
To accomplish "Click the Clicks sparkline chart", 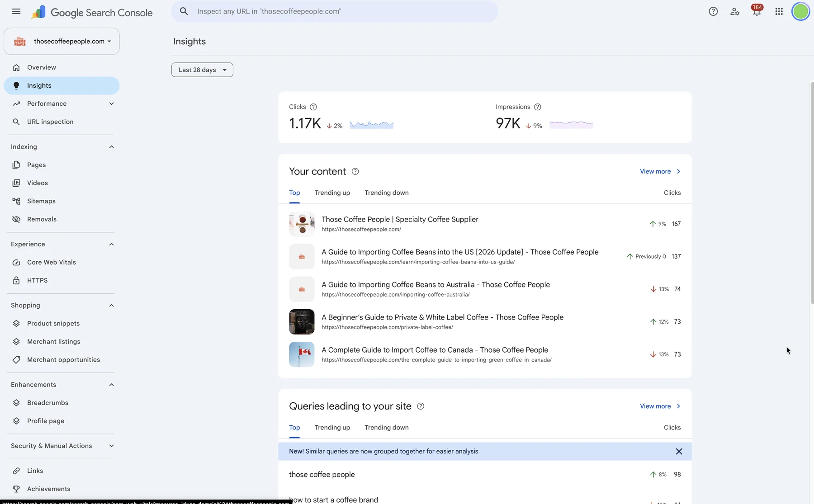I will [x=372, y=124].
